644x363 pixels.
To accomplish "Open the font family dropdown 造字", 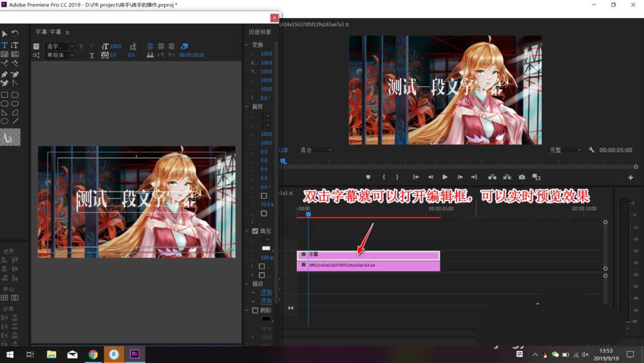I will pyautogui.click(x=60, y=46).
